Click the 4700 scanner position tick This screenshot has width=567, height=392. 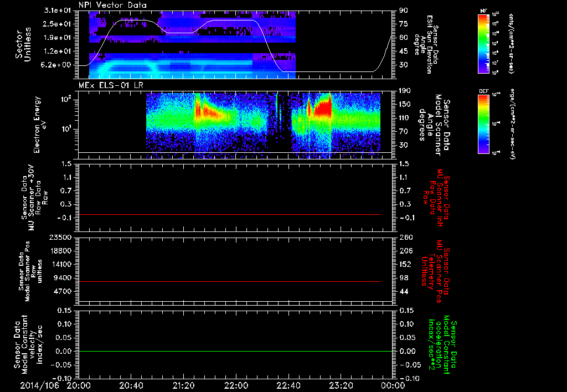[x=63, y=291]
